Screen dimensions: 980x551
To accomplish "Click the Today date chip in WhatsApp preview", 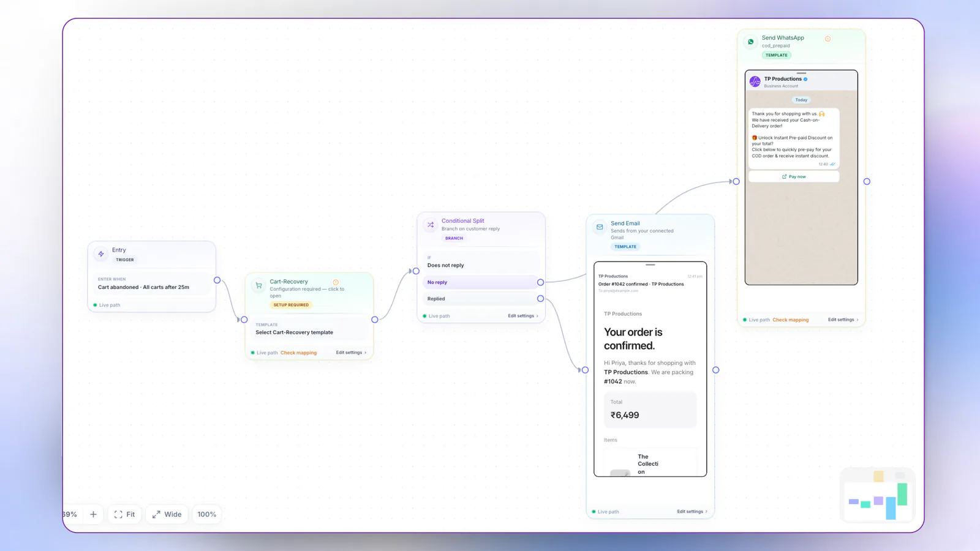I will pos(801,100).
